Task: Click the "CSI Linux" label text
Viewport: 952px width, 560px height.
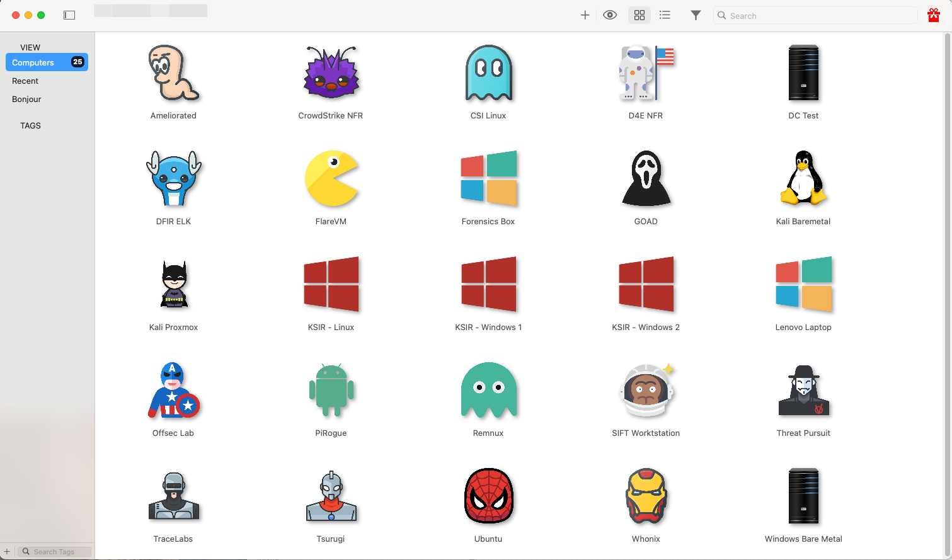Action: point(488,115)
